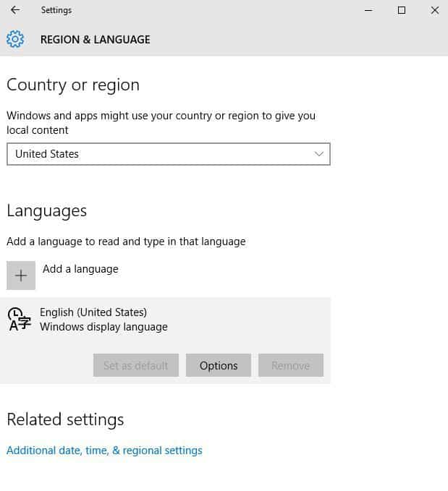448x491 pixels.
Task: Click the REGION & LANGUAGE header title
Action: point(96,40)
